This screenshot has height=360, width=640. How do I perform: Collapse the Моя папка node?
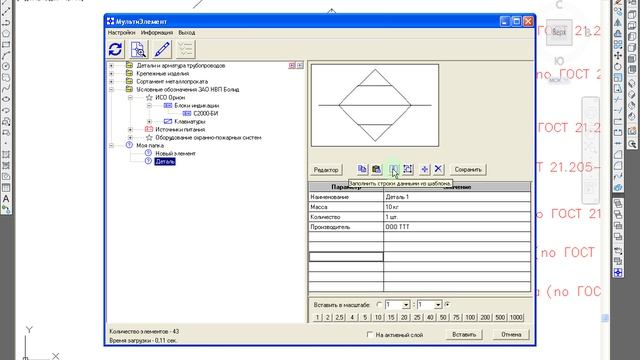[x=111, y=145]
